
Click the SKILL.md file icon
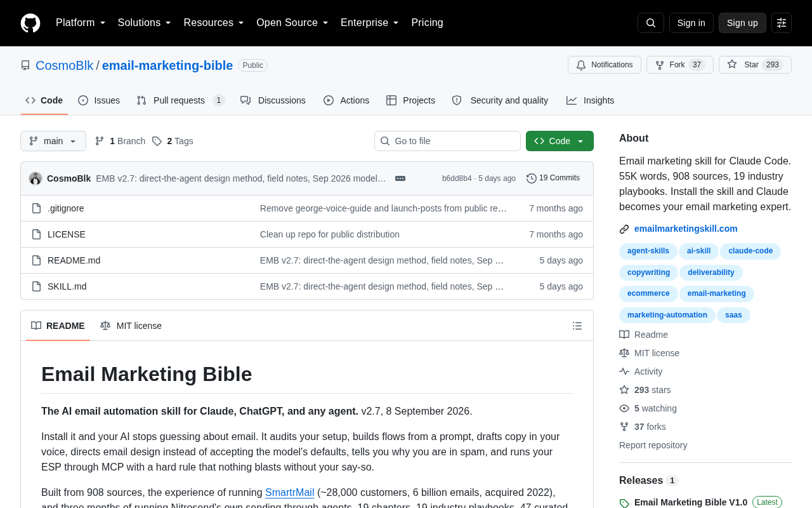37,286
